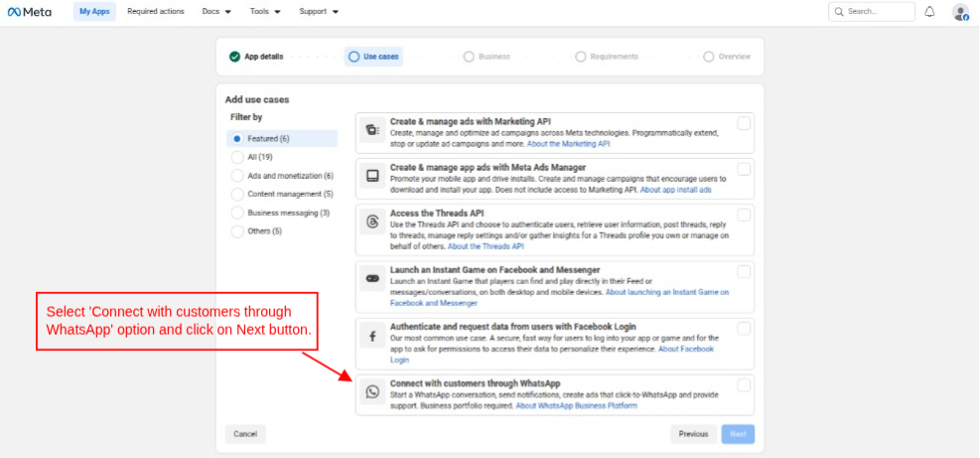The height and width of the screenshot is (458, 980).
Task: Click Create & manage ads with Marketing API title
Action: (x=470, y=121)
